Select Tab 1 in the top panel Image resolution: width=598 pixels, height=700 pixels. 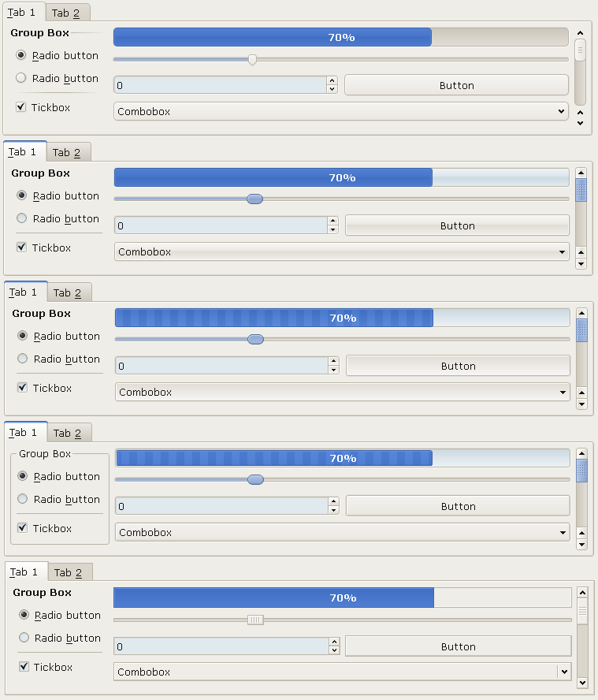[x=24, y=12]
